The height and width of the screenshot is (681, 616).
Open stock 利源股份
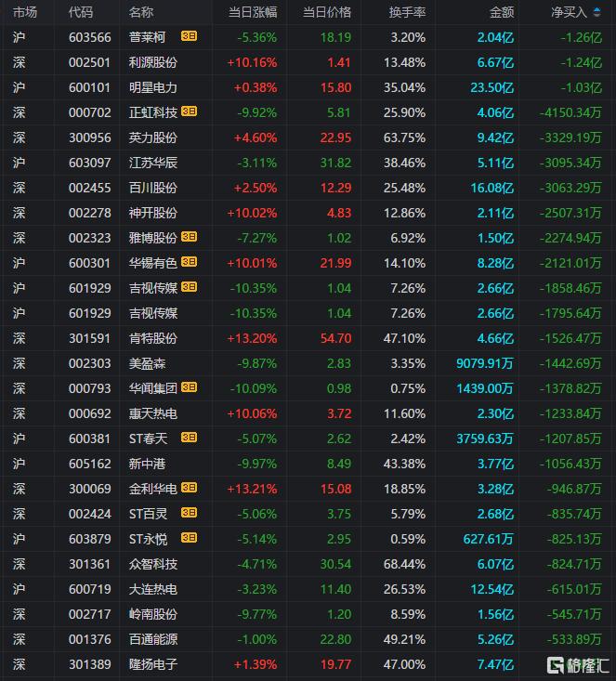coord(153,62)
